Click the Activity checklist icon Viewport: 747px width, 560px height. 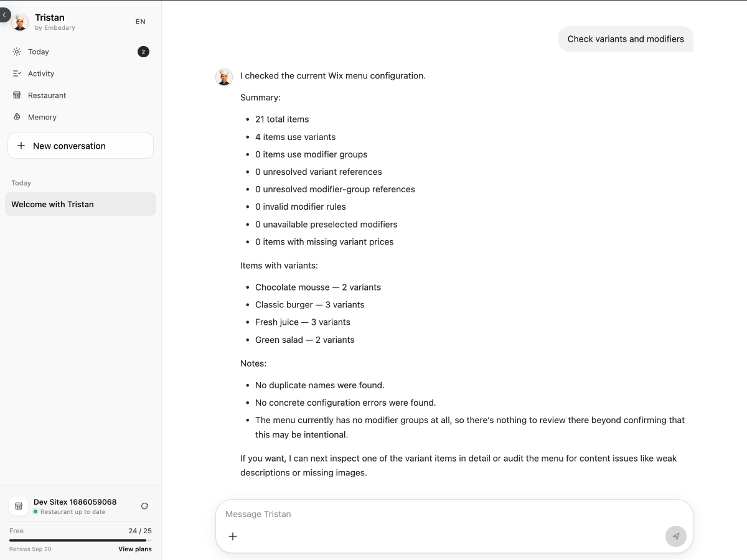[x=17, y=73]
